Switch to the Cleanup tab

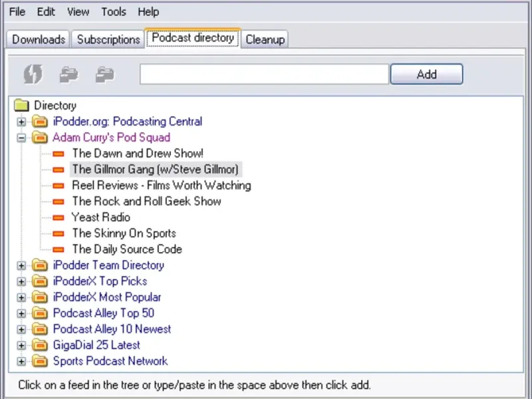tap(265, 39)
